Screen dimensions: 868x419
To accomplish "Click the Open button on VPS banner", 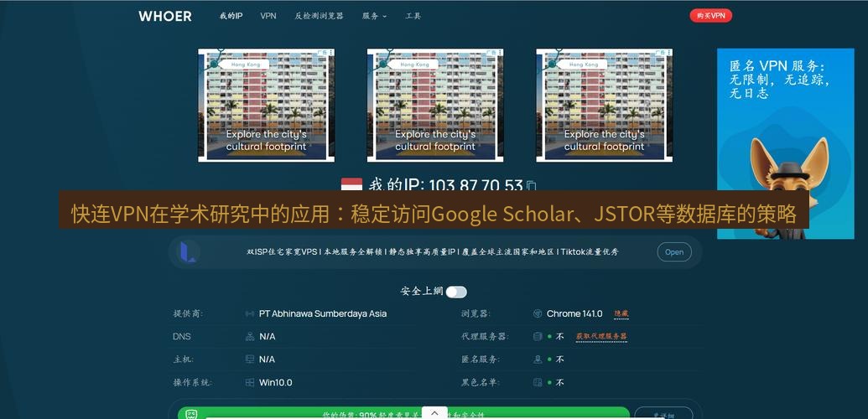I will pos(674,252).
